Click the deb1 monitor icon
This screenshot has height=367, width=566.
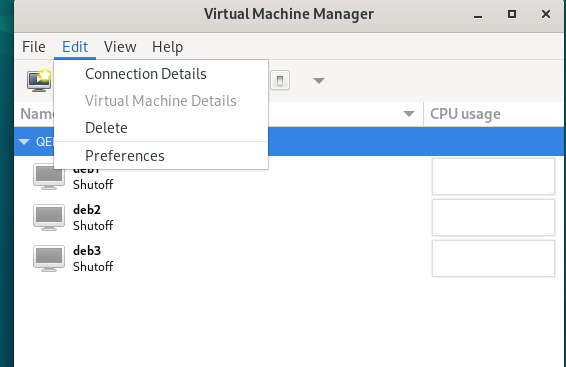tap(49, 176)
